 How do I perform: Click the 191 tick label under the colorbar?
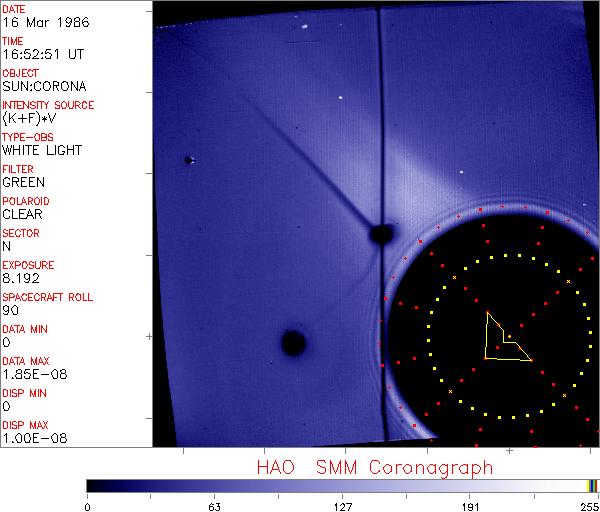pos(471,505)
